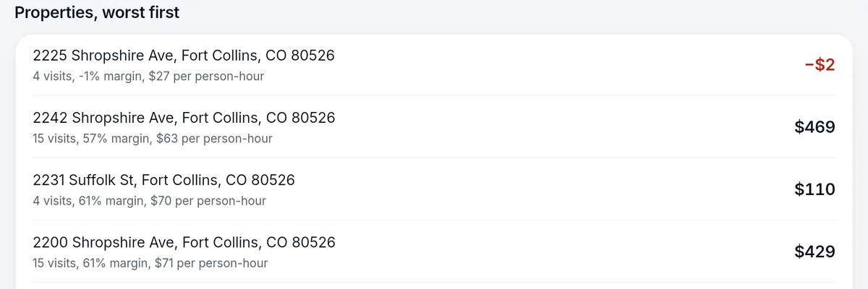Click the '$71 per person-hour' text

click(x=211, y=263)
